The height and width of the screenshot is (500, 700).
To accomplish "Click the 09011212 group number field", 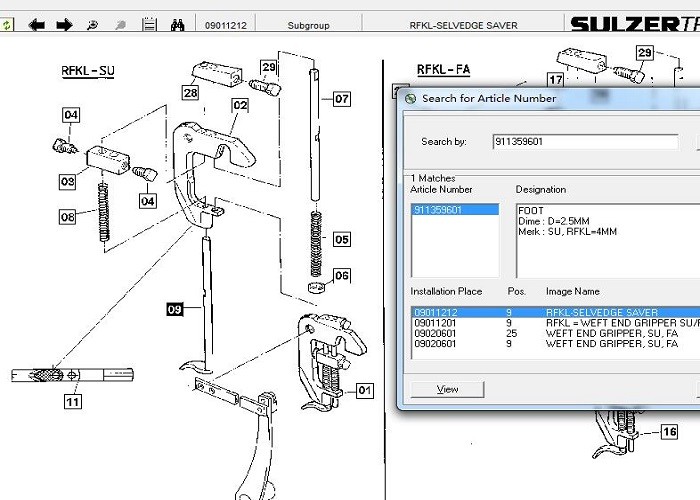I will 226,25.
